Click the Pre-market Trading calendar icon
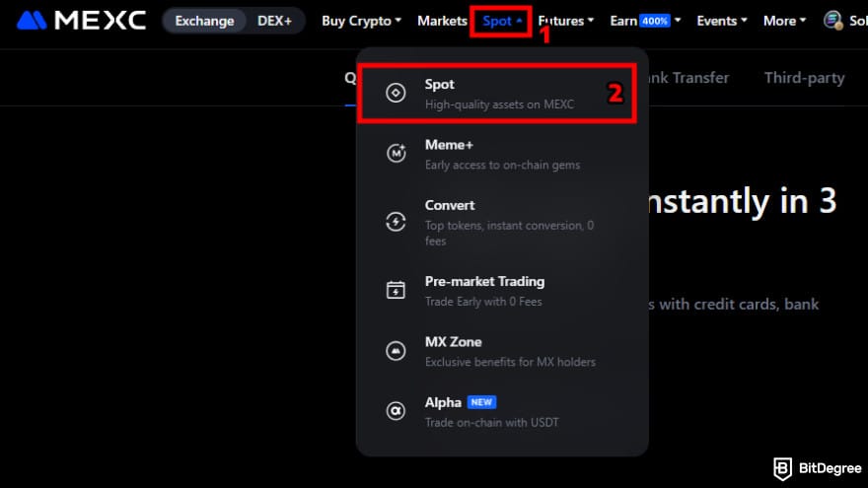 point(396,290)
